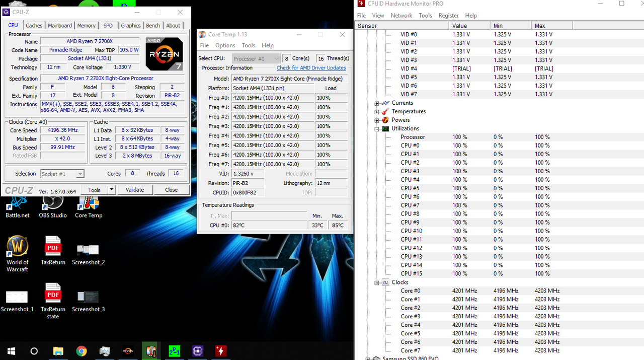Open Options menu in Core Temp
Screen dimensions: 644x360
[x=225, y=45]
